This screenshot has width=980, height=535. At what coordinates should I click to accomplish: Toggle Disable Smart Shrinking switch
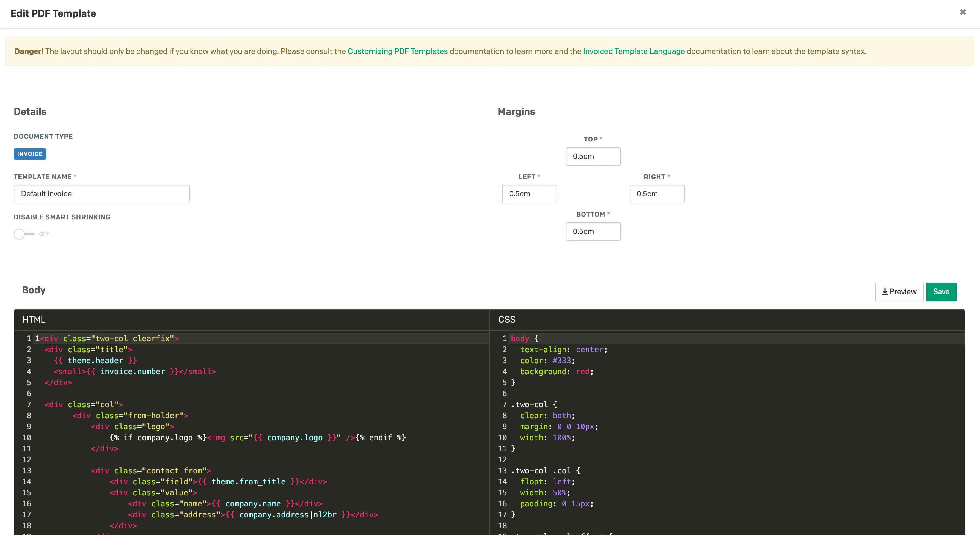pos(24,234)
